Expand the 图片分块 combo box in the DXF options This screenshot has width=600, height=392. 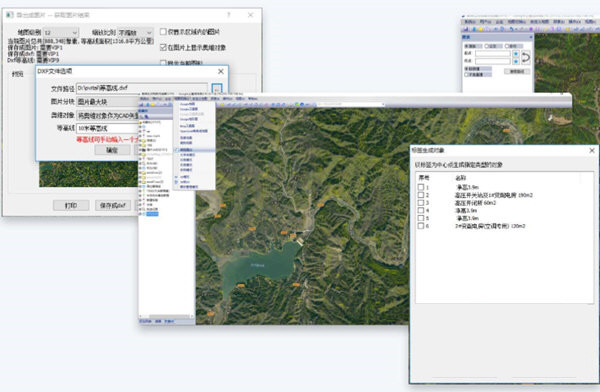pyautogui.click(x=108, y=102)
